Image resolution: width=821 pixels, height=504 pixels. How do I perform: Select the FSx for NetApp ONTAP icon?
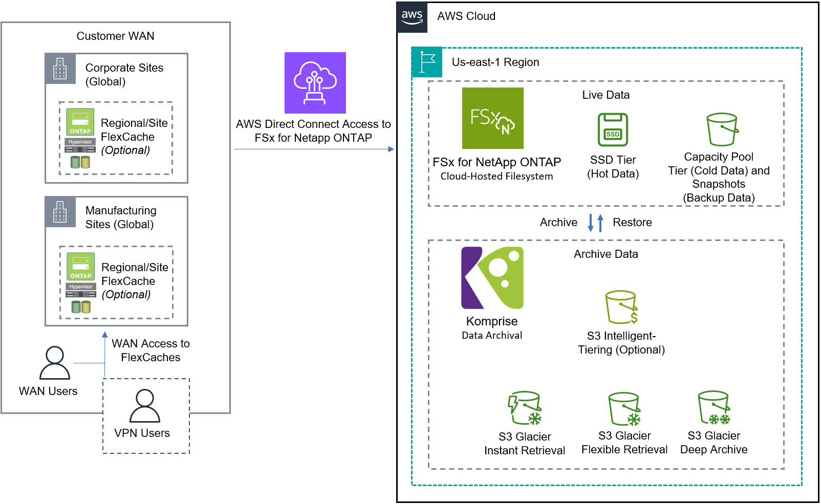pyautogui.click(x=493, y=118)
